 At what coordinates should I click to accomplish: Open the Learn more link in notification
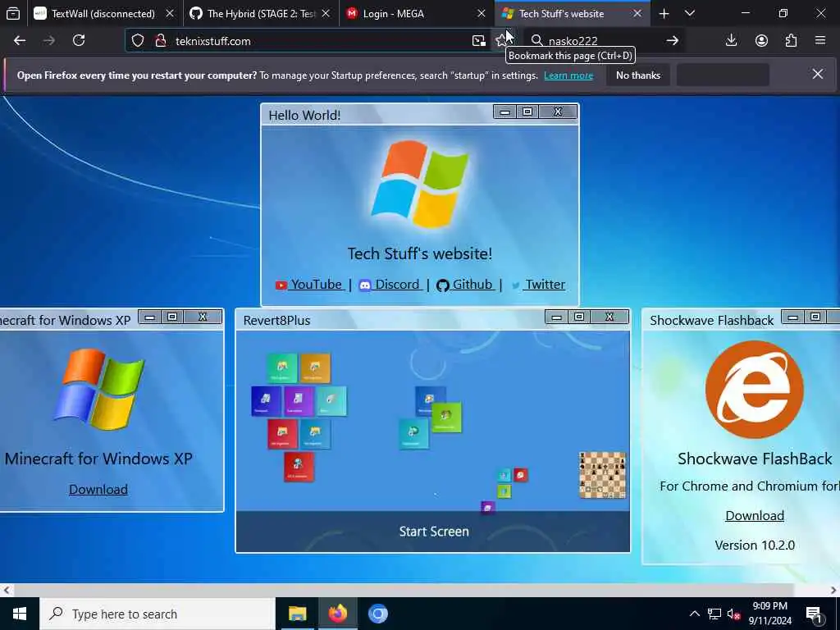(x=568, y=75)
